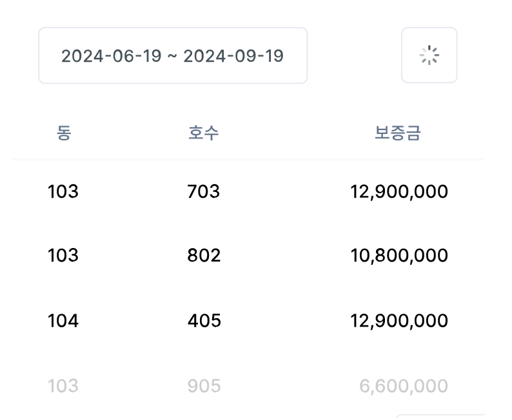Click the loading spinner refresh button
Image resolution: width=512 pixels, height=420 pixels.
[429, 55]
